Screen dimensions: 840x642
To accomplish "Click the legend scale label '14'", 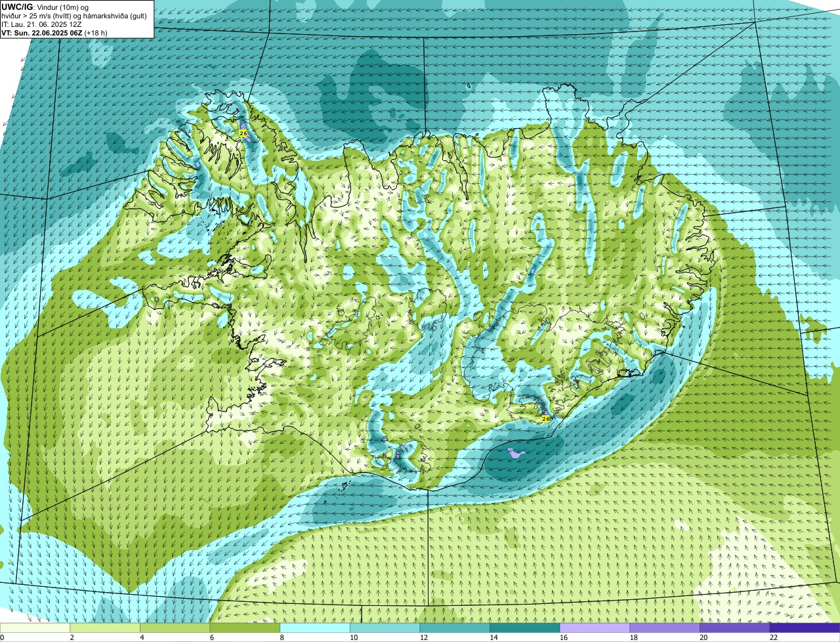I will tap(493, 637).
